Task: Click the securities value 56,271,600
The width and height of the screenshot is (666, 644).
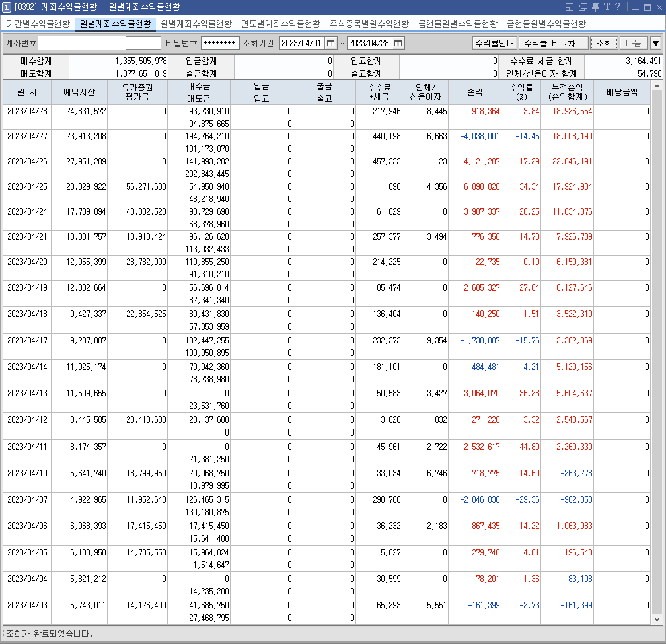Action: pos(146,186)
